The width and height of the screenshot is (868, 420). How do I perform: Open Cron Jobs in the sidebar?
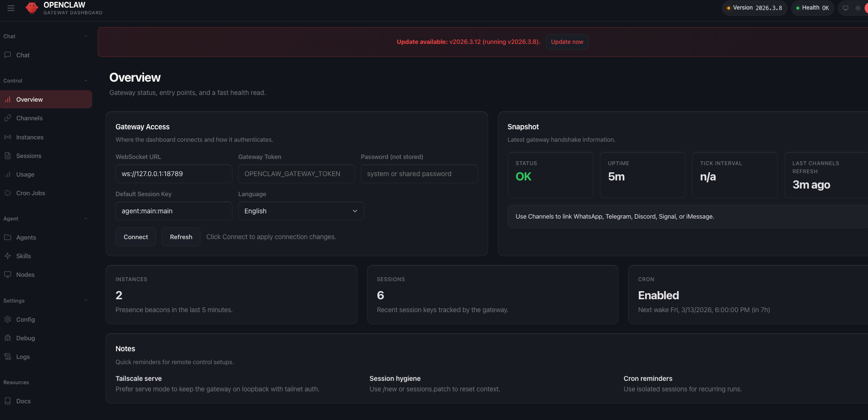coord(46,193)
